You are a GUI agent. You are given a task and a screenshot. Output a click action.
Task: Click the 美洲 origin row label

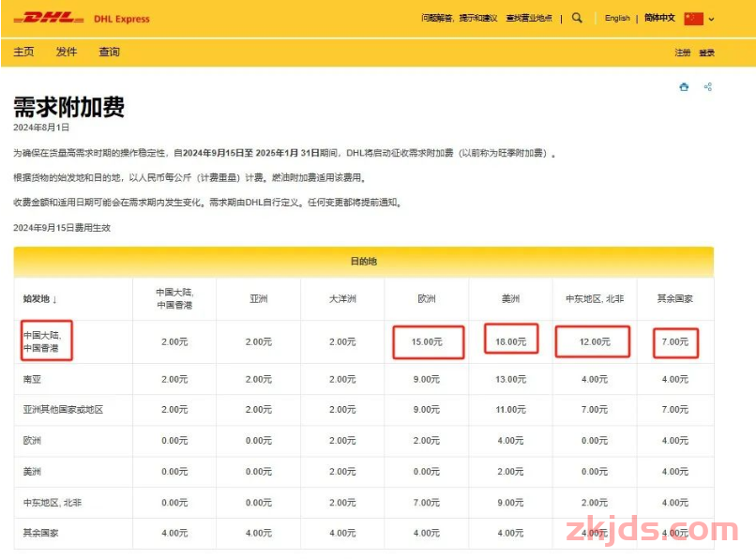(32, 471)
